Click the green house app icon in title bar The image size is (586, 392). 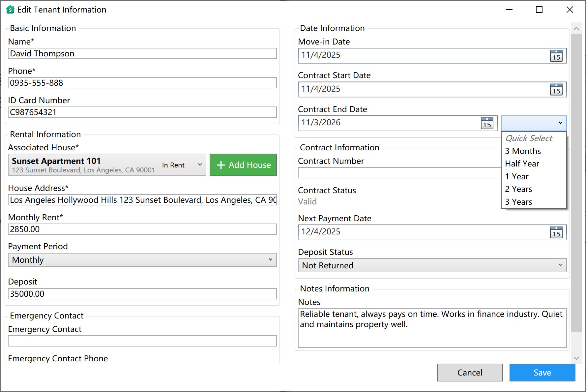[10, 9]
